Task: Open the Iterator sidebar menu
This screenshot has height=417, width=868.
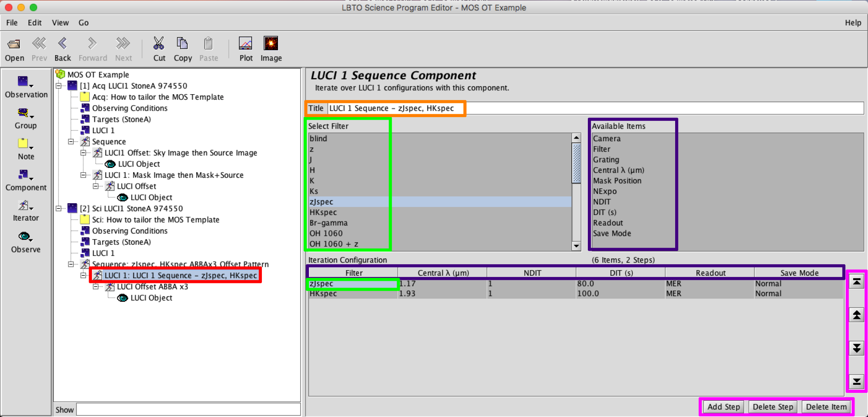Action: (26, 211)
